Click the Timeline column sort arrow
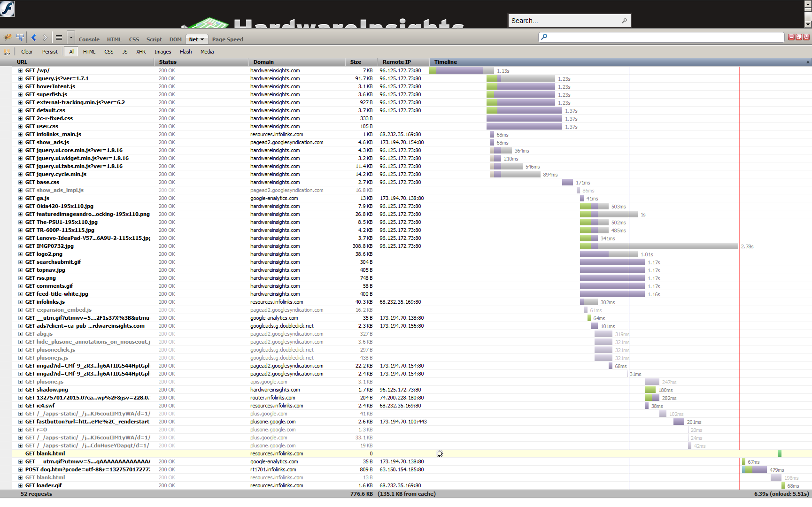The image size is (812, 507). (808, 62)
